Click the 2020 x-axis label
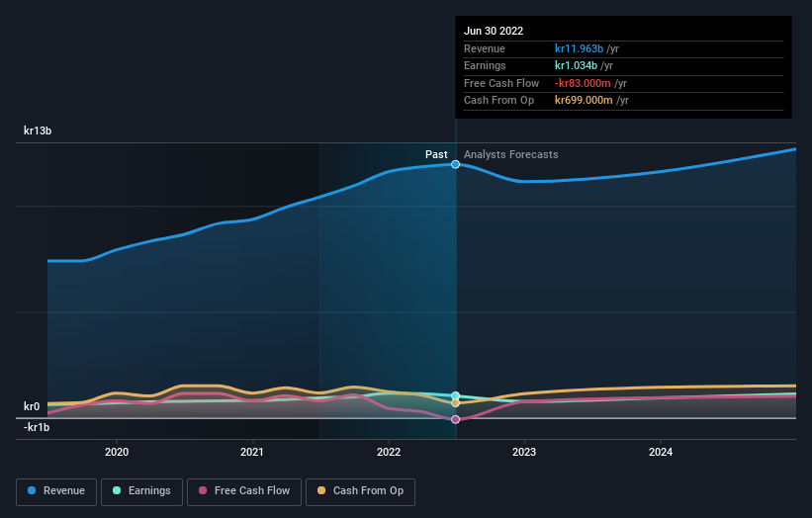The image size is (812, 518). tap(117, 452)
